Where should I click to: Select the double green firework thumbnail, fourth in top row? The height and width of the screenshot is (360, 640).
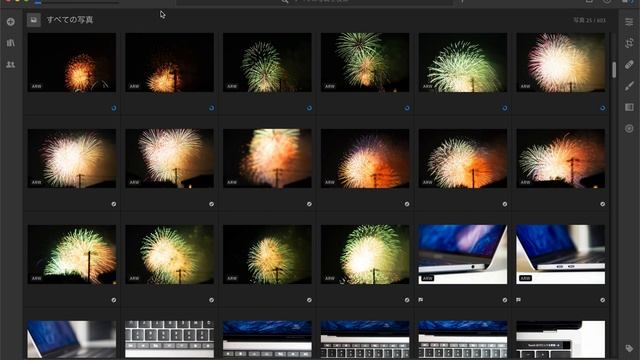365,62
